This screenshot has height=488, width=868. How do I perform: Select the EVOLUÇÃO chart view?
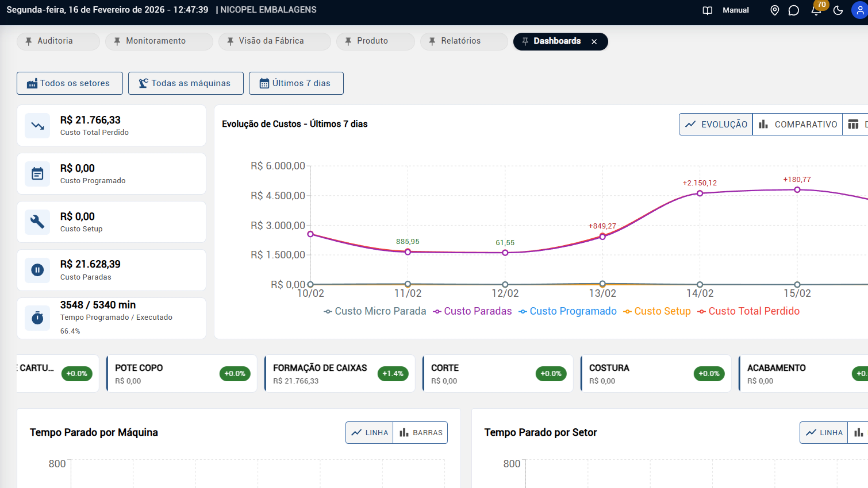click(716, 124)
